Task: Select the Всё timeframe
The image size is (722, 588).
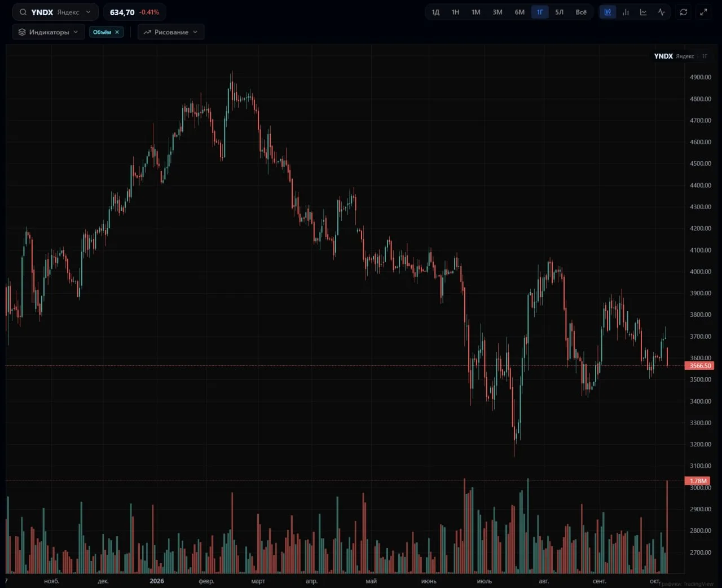Action: [x=581, y=12]
